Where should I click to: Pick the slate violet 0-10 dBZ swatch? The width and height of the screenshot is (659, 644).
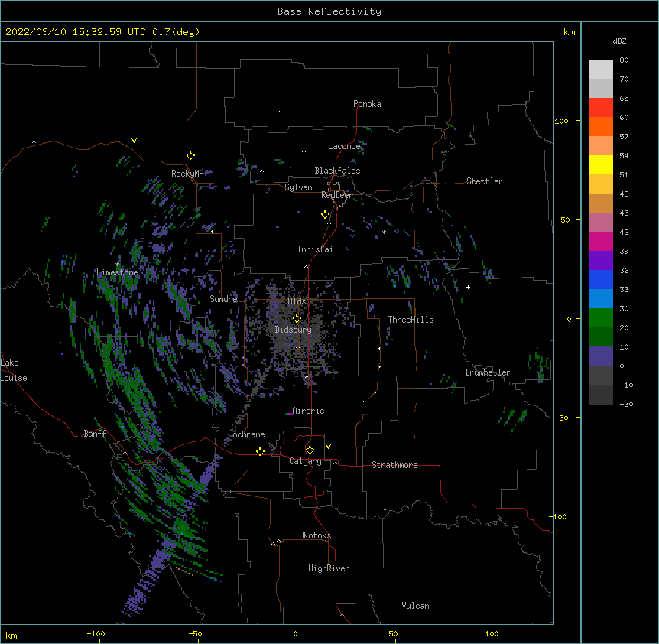click(x=601, y=356)
